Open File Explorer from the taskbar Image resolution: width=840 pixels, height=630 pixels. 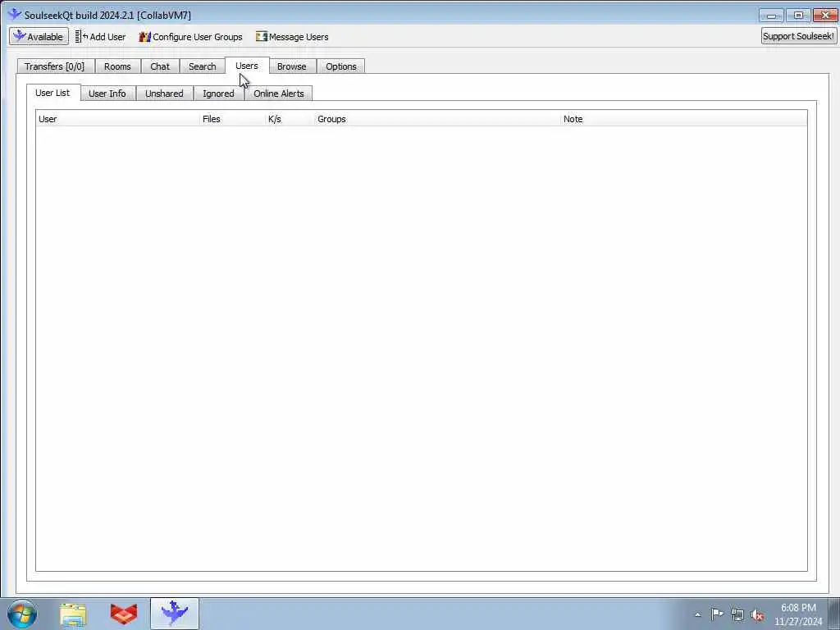coord(73,614)
